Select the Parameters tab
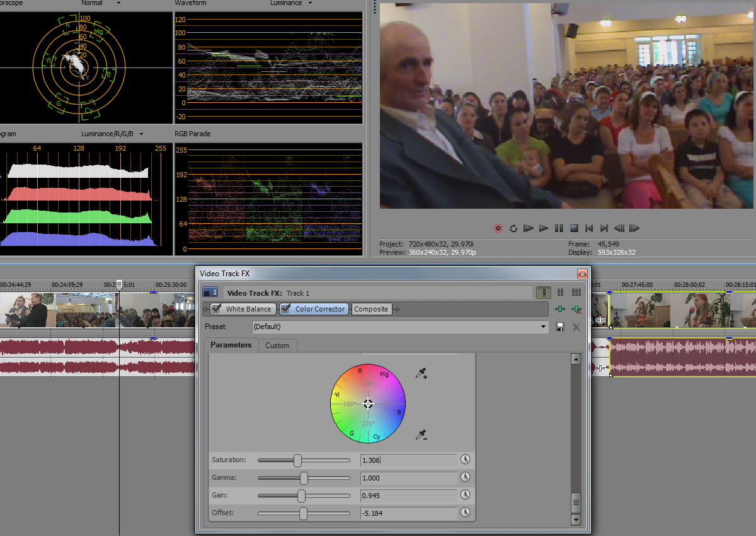The image size is (756, 536). [x=231, y=345]
